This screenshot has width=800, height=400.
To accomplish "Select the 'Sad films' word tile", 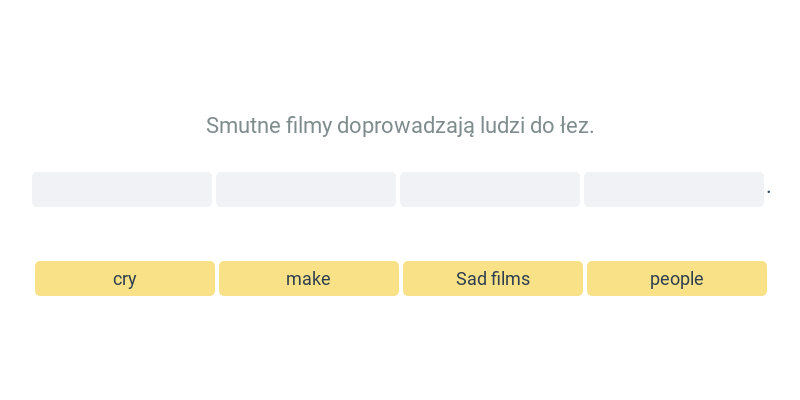I will tap(493, 279).
